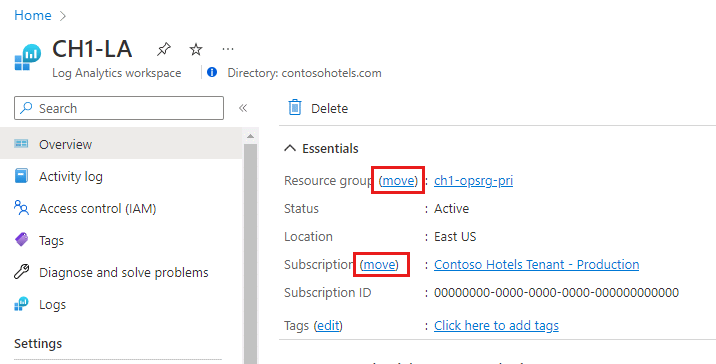Click move link beside Resource group
The height and width of the screenshot is (364, 716).
click(398, 180)
